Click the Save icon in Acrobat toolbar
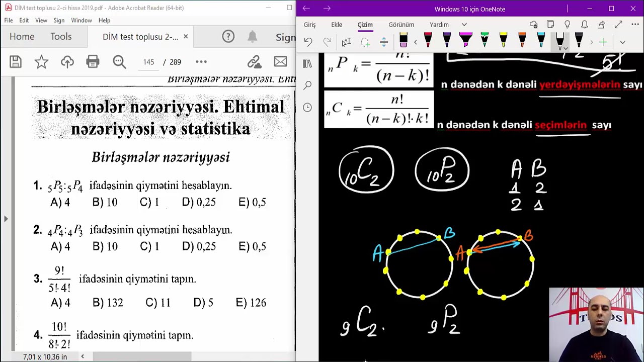Image resolution: width=644 pixels, height=362 pixels. (x=16, y=62)
